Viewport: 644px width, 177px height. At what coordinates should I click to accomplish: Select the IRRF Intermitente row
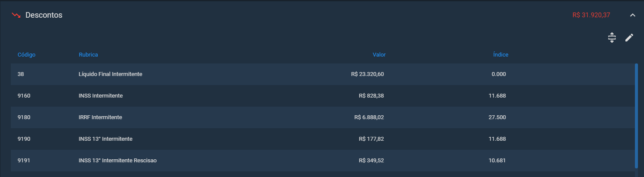(x=323, y=117)
